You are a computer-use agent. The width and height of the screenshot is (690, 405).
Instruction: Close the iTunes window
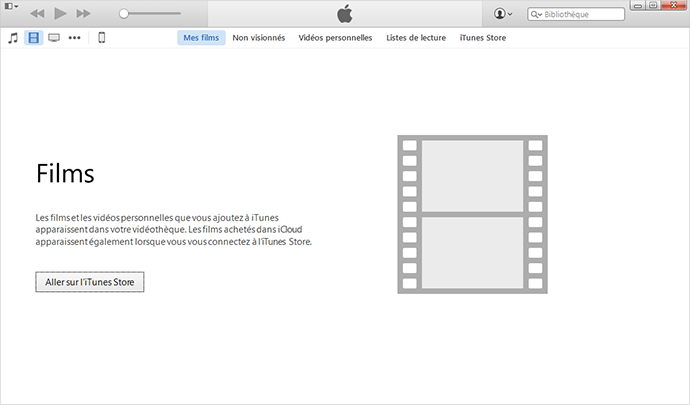[674, 6]
